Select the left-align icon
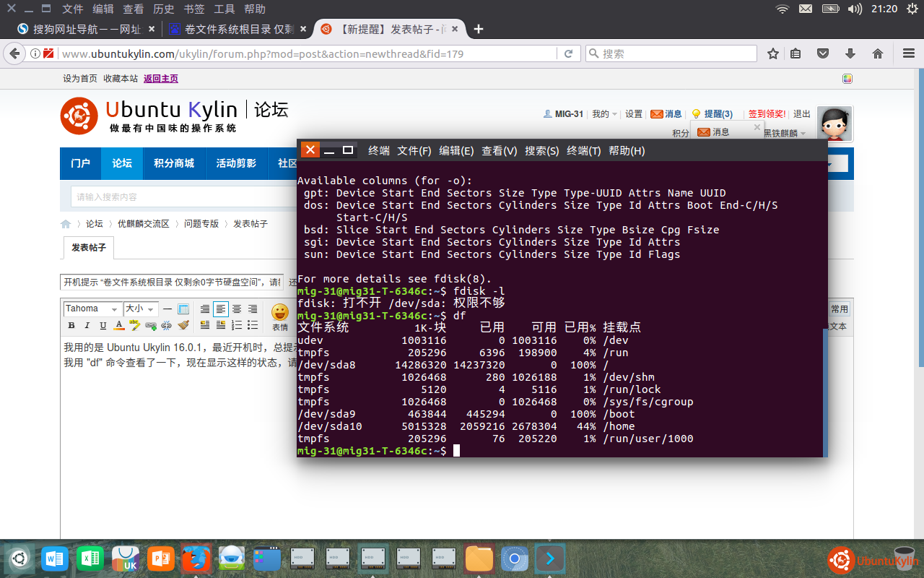Screen dimensions: 924x578 [221, 309]
